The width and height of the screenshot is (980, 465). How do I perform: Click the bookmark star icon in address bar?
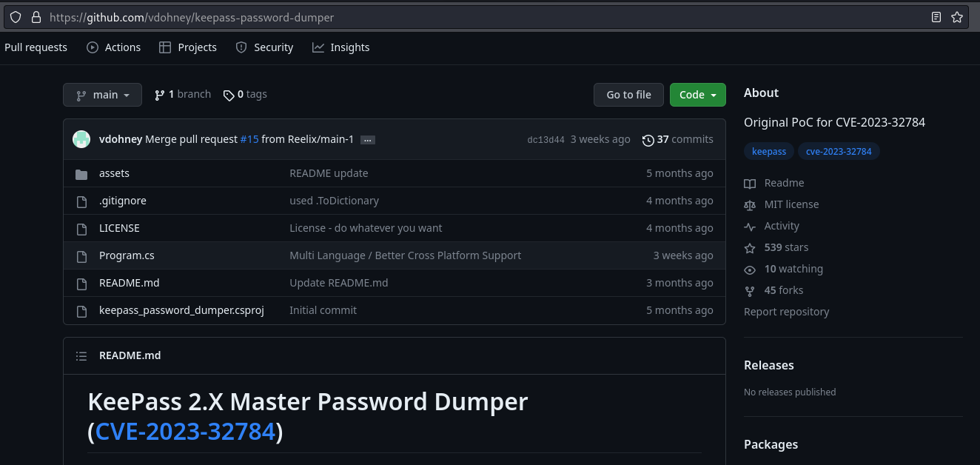click(x=956, y=17)
